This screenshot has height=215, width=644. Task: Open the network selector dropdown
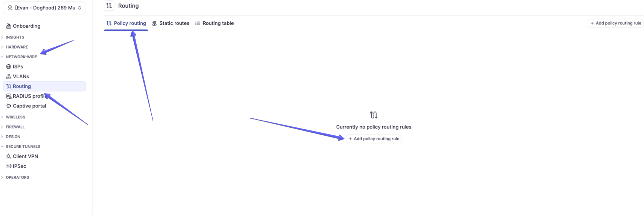[44, 8]
